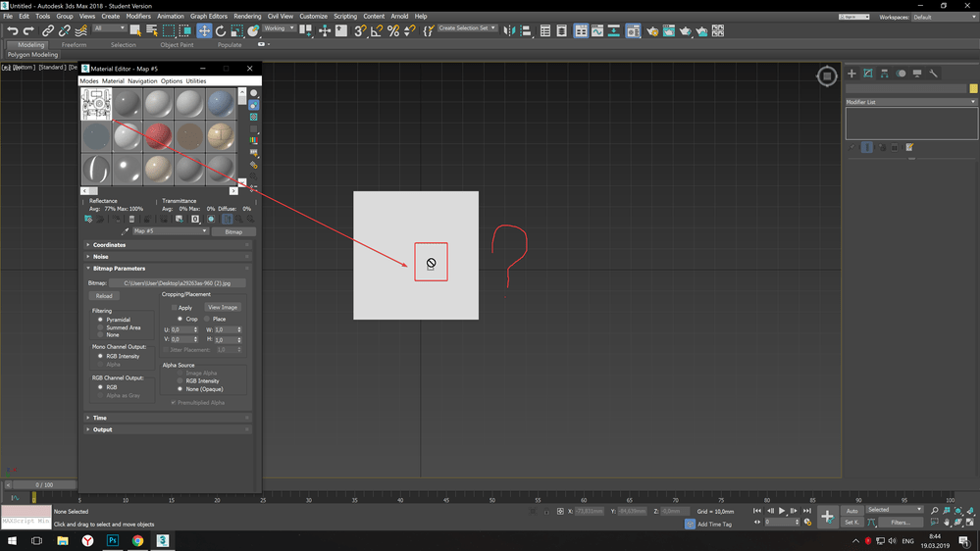The image size is (980, 551).
Task: Select the Rotate tool in toolbar
Action: pyautogui.click(x=221, y=30)
